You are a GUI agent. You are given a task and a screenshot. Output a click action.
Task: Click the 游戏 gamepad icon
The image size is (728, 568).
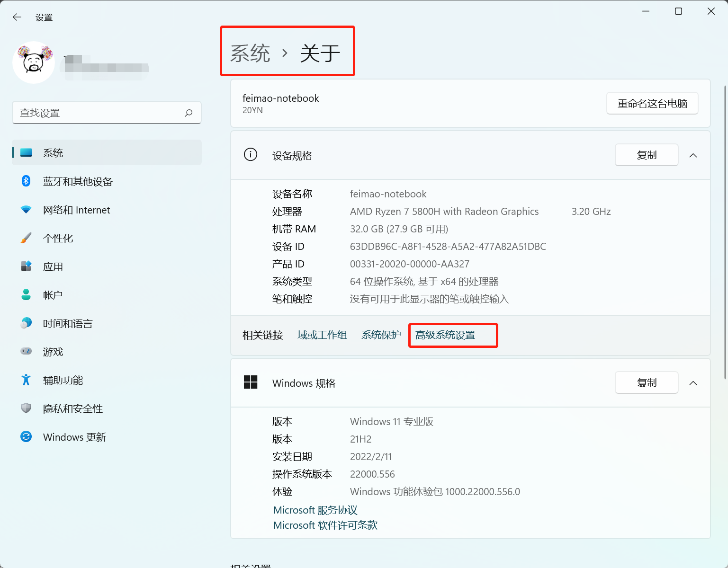coord(26,351)
